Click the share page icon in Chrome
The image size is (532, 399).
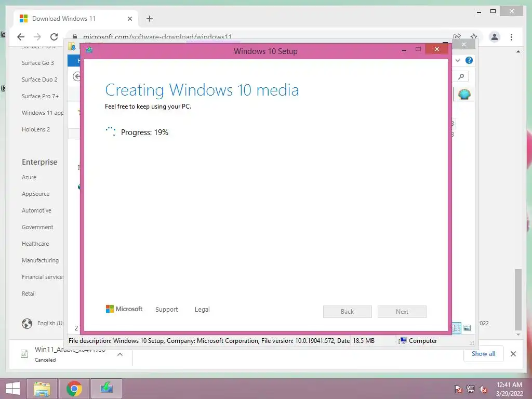(457, 36)
